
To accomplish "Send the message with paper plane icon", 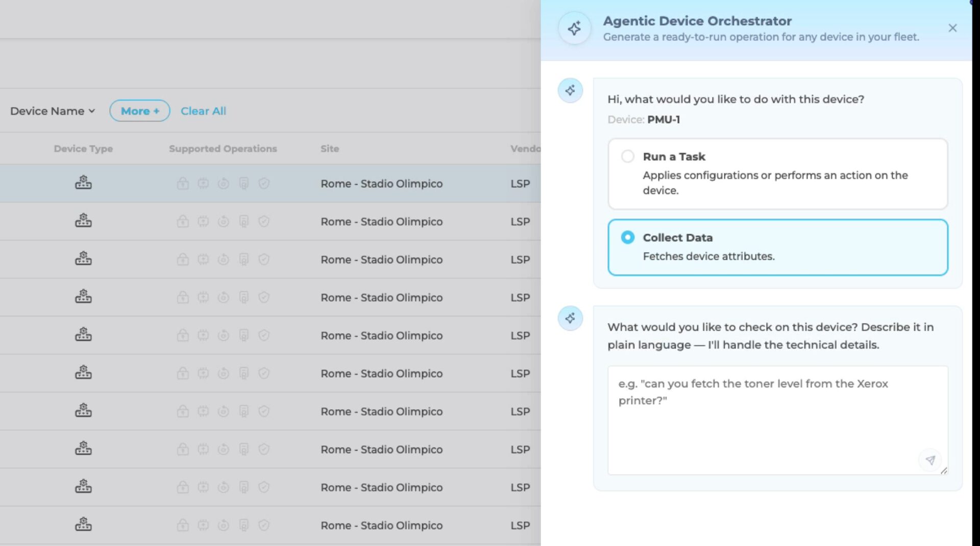I will (x=930, y=460).
